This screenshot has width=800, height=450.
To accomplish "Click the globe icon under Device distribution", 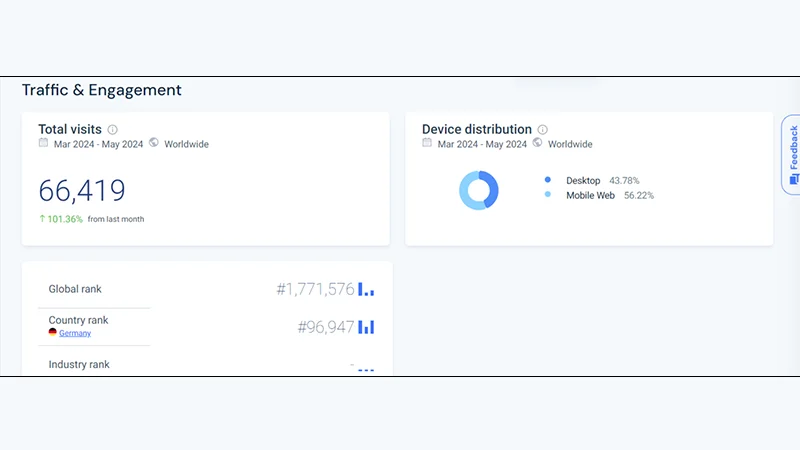I will (x=537, y=142).
